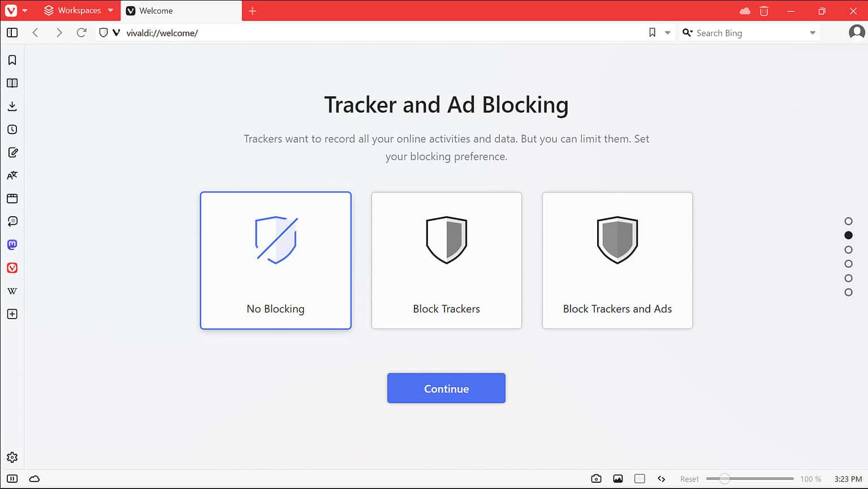This screenshot has width=868, height=489.
Task: Open Vivaldi Settings via the gear icon
Action: point(12,457)
